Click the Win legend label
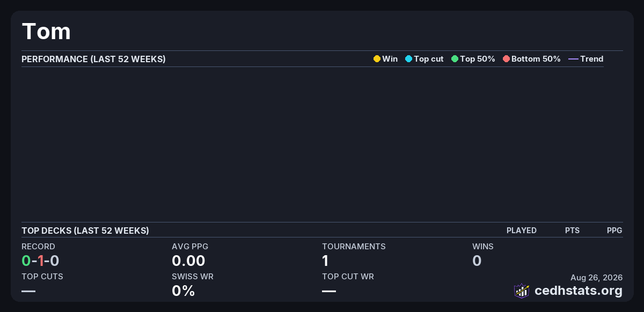Viewport: 644px width, 312px height. (390, 59)
